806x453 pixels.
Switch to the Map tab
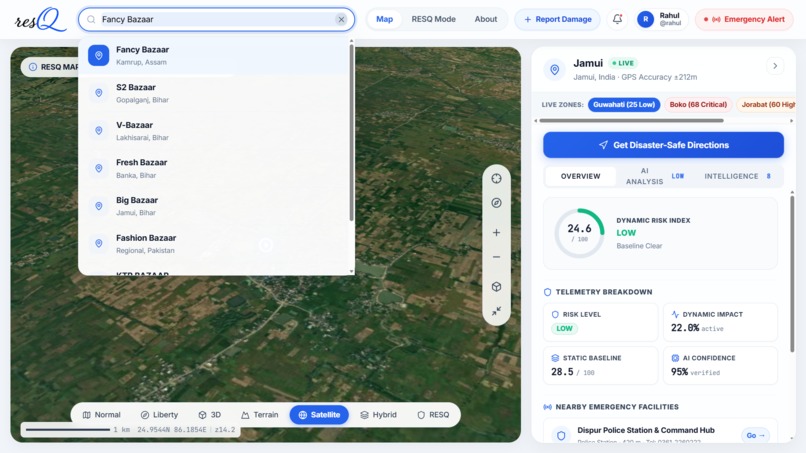point(384,19)
